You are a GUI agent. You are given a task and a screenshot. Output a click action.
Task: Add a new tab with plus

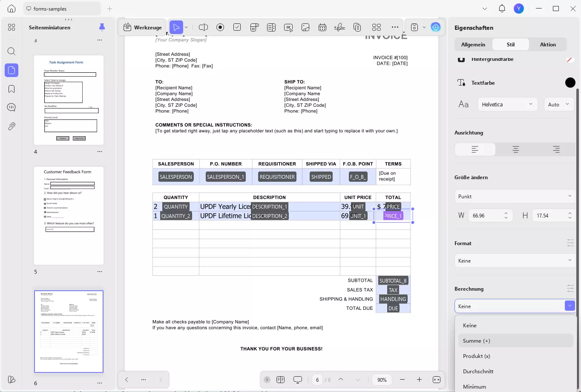tap(109, 9)
